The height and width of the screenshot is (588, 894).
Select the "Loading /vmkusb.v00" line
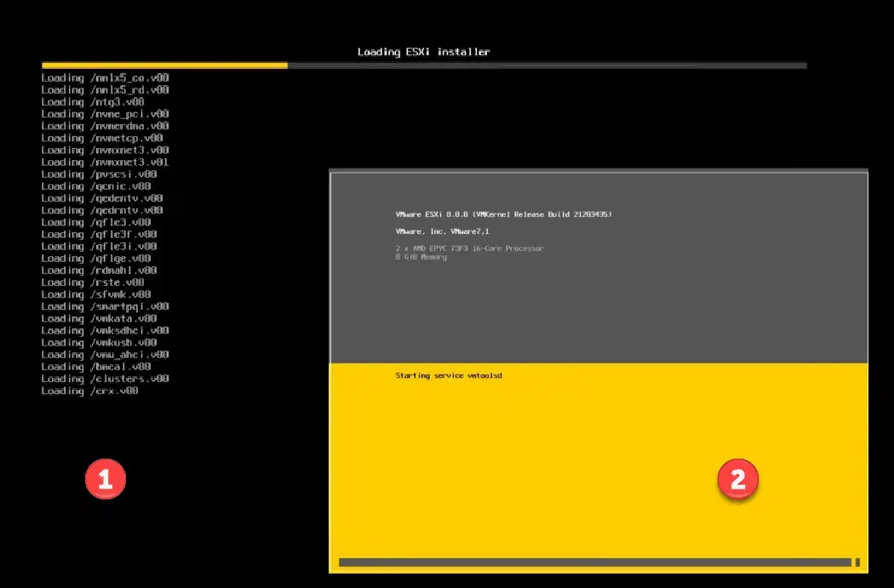(100, 342)
